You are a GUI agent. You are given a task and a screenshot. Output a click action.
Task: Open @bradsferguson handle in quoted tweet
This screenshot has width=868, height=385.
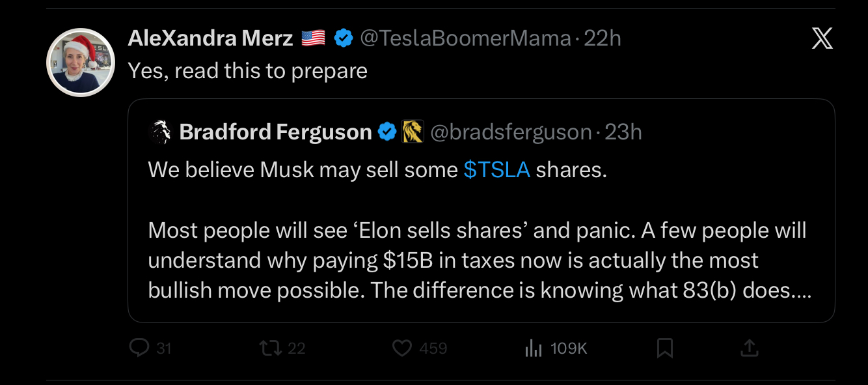511,132
